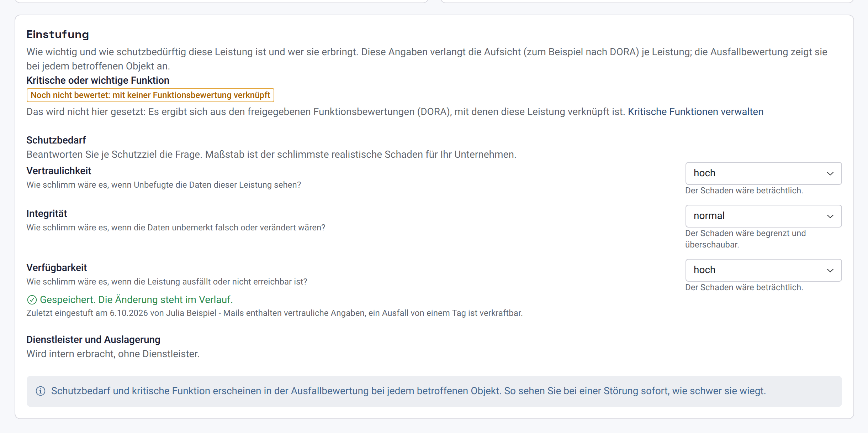
Task: Open the Integrität dropdown set to normal
Action: [x=763, y=216]
